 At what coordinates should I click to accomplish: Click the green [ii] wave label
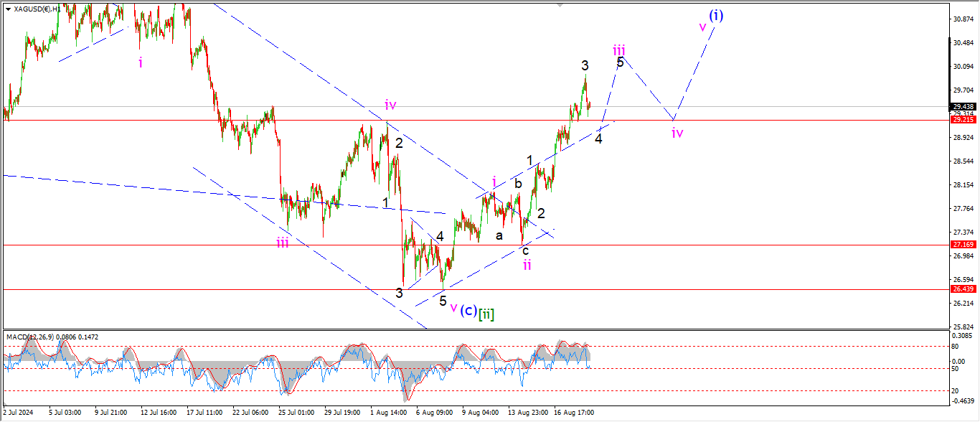click(487, 313)
